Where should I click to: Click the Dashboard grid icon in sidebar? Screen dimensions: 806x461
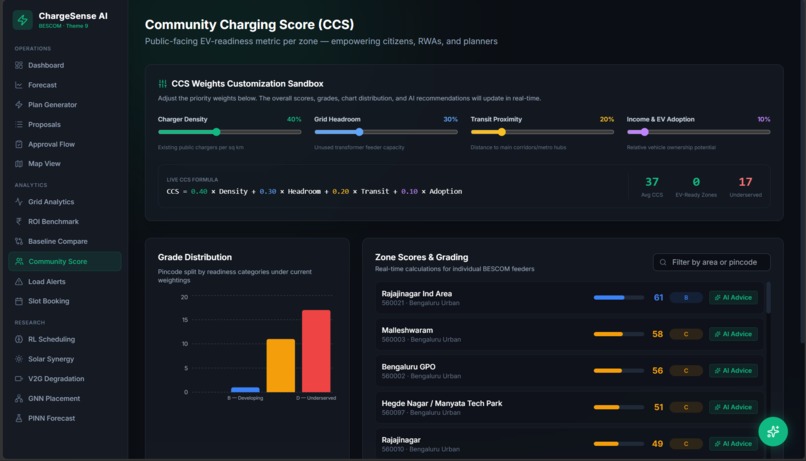19,65
